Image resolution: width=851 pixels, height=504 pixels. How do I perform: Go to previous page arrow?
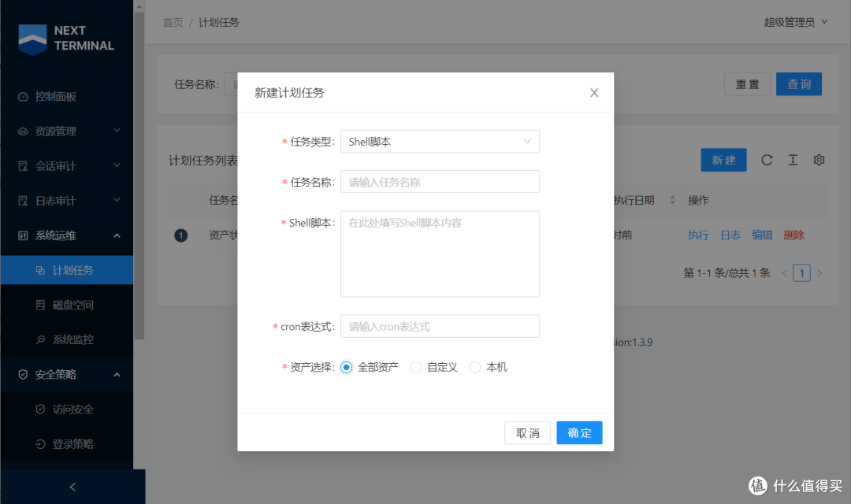[784, 273]
